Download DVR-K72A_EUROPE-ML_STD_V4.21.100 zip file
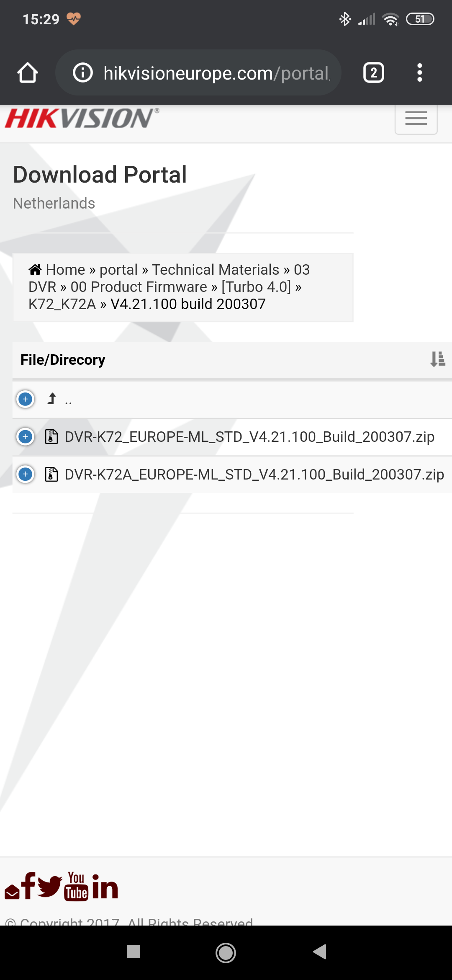Viewport: 452px width, 980px height. [x=253, y=475]
